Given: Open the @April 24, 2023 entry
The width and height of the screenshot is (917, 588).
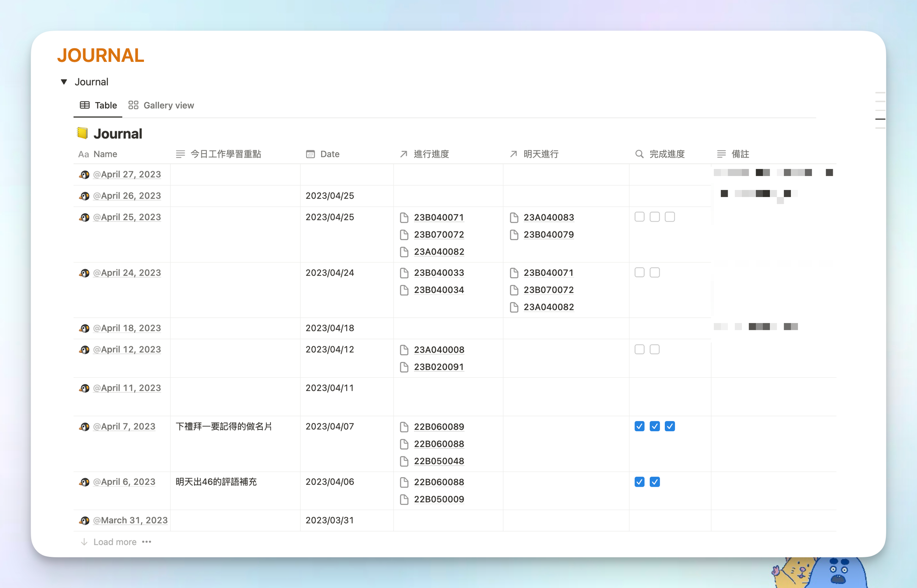Looking at the screenshot, I should point(127,273).
